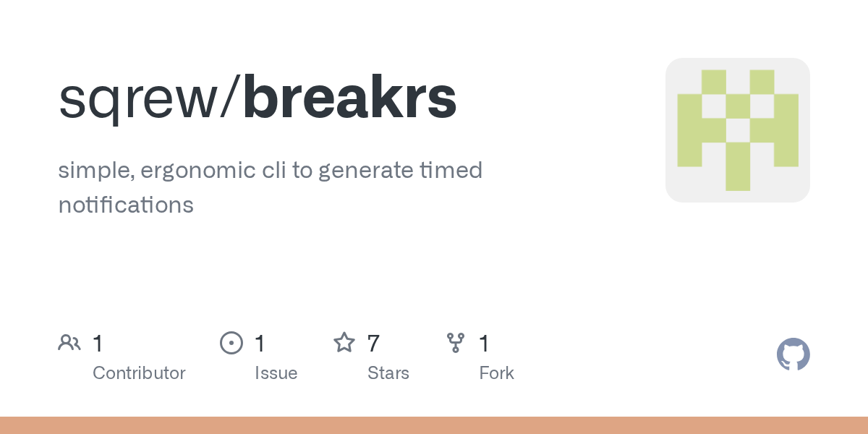Click the issue count number

260,344
